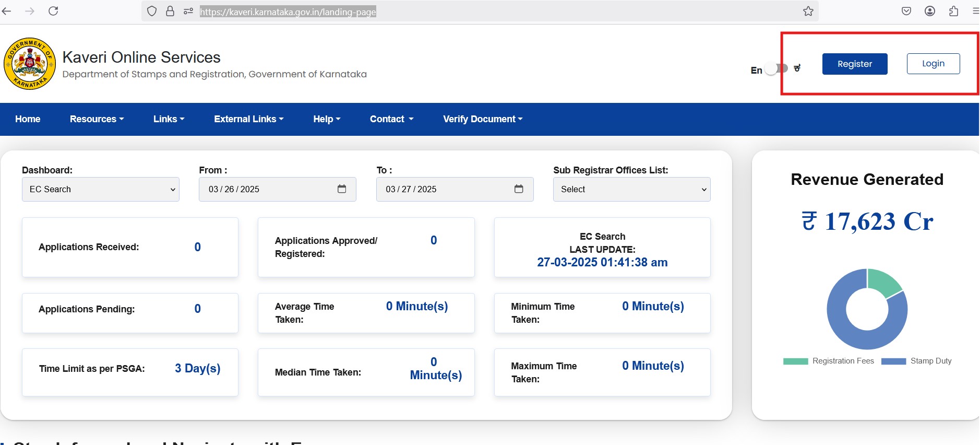
Task: Open the browser extensions puzzle icon
Action: coord(953,11)
